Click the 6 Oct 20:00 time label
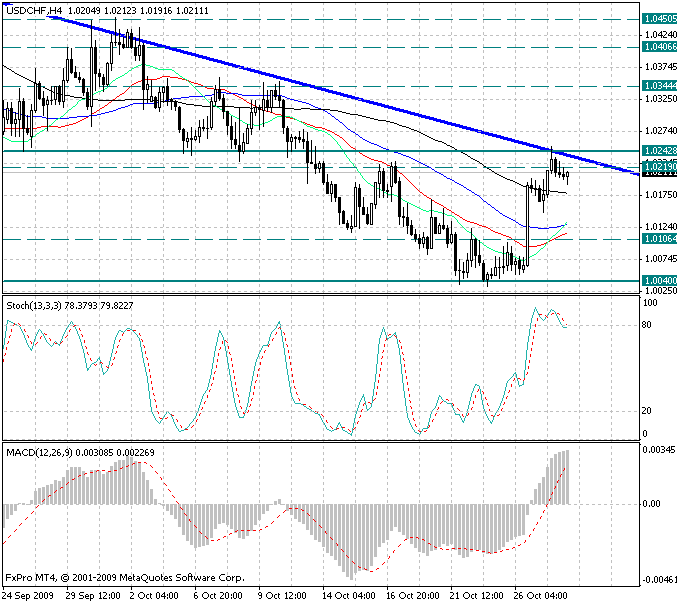The height and width of the screenshot is (603, 677). (218, 596)
